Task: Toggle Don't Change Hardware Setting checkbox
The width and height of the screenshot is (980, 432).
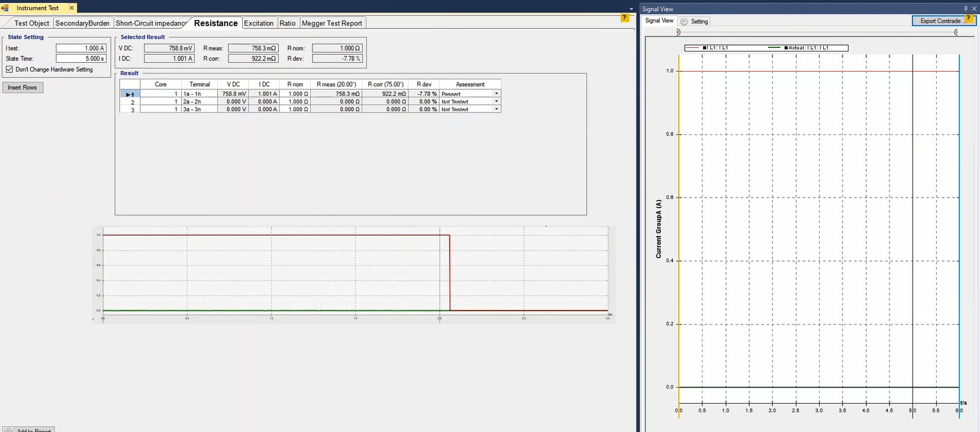Action: pyautogui.click(x=9, y=69)
